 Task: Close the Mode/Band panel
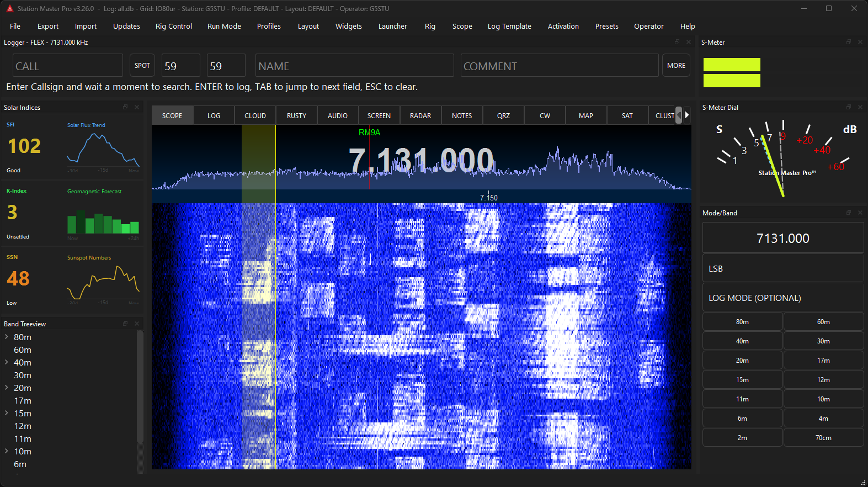[860, 213]
